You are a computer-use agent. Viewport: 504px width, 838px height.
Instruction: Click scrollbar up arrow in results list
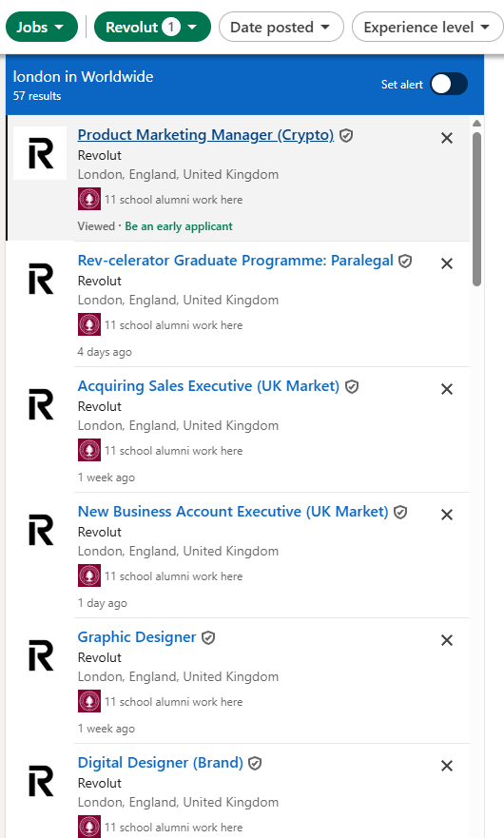point(476,124)
